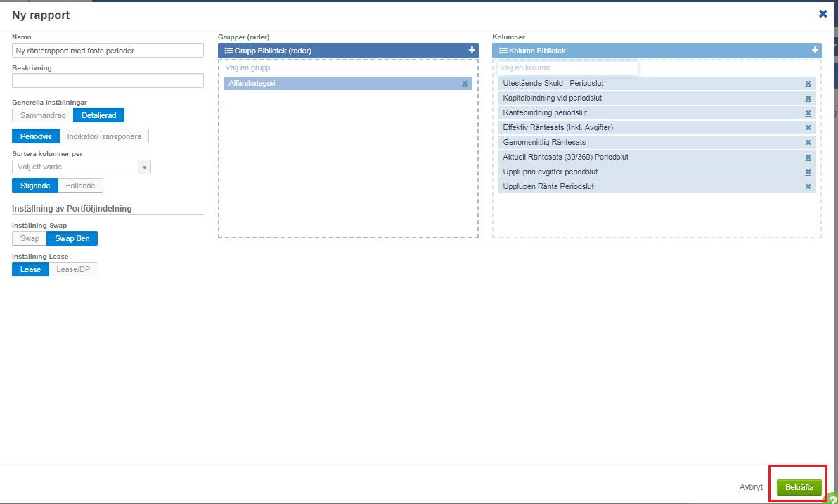This screenshot has height=504, width=838.
Task: Switch to Sammandrag mode
Action: tap(42, 115)
